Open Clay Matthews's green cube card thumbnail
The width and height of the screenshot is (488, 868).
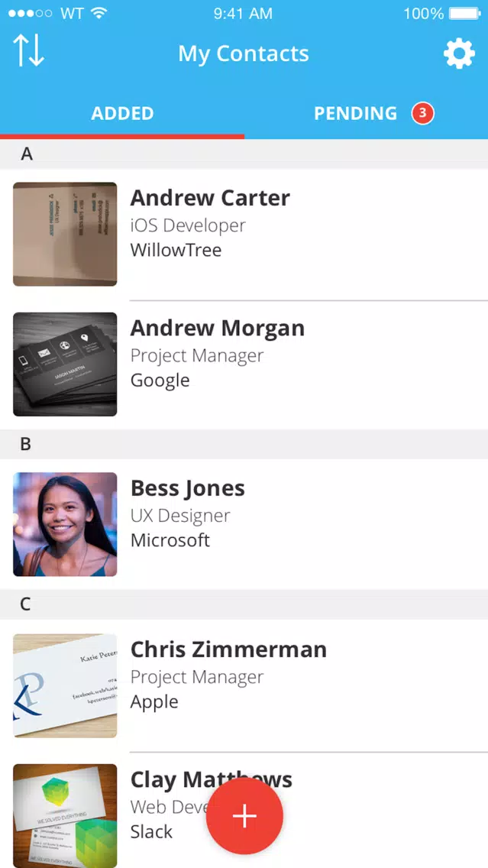(65, 816)
